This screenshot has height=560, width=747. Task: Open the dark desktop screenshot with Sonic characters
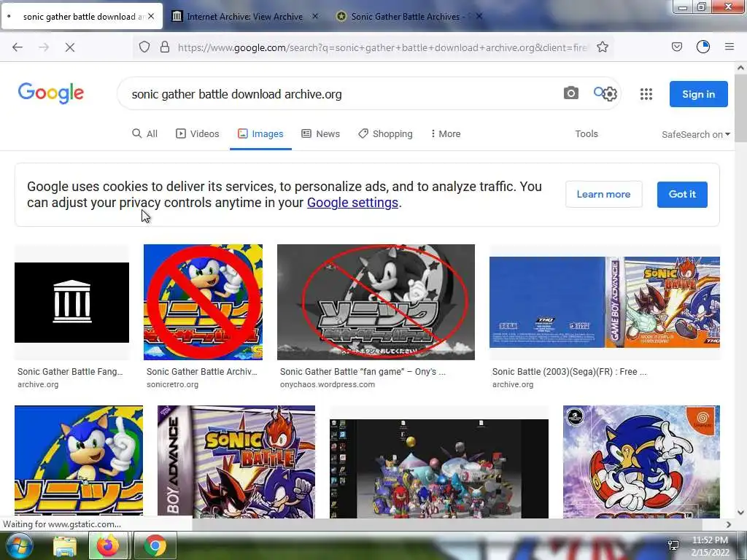[438, 469]
